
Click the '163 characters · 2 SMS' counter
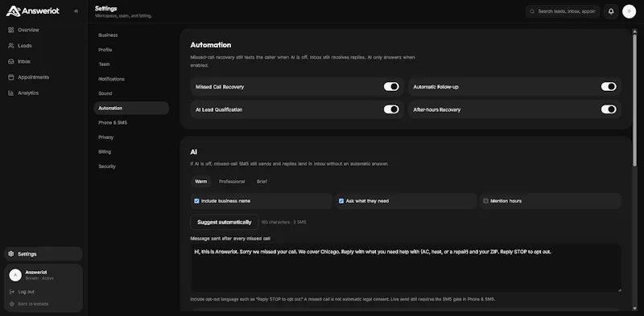click(x=284, y=223)
